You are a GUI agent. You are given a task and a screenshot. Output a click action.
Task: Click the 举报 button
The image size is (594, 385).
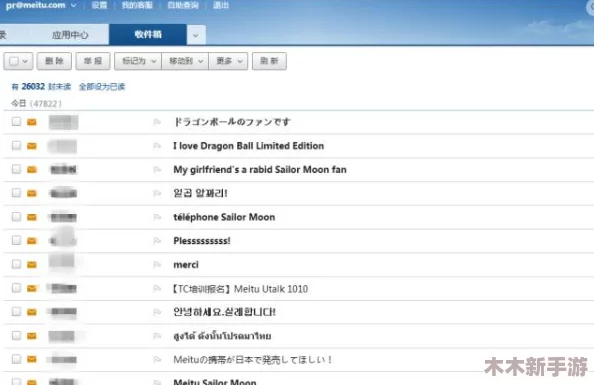pos(93,61)
